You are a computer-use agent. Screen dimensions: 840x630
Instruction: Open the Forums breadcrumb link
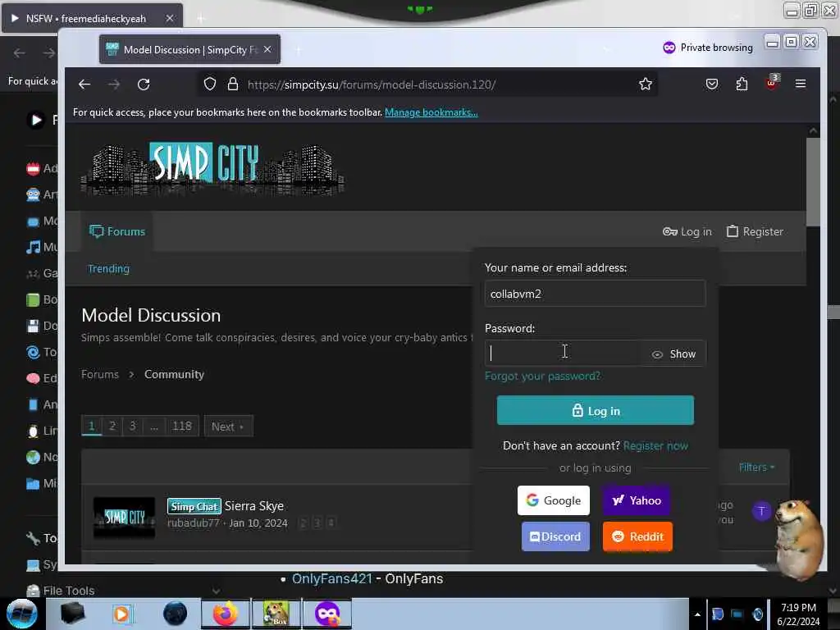tap(100, 374)
